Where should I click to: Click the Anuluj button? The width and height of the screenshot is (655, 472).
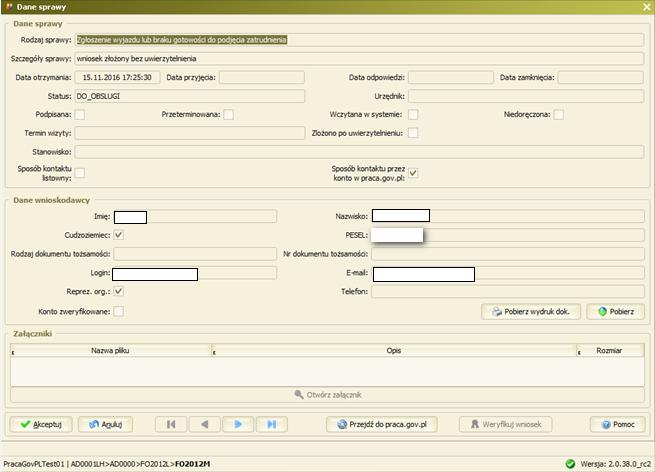pyautogui.click(x=106, y=424)
